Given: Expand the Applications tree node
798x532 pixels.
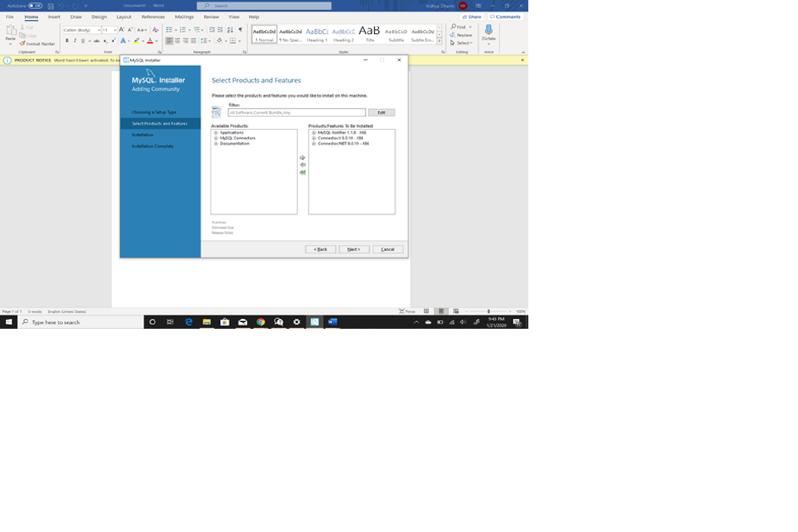Looking at the screenshot, I should 216,133.
